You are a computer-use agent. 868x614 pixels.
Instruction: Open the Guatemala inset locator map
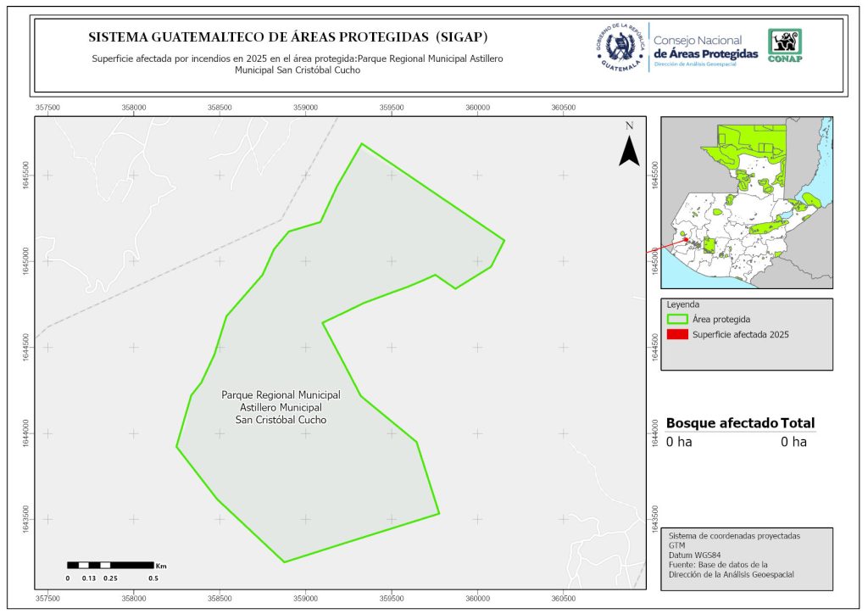[746, 202]
